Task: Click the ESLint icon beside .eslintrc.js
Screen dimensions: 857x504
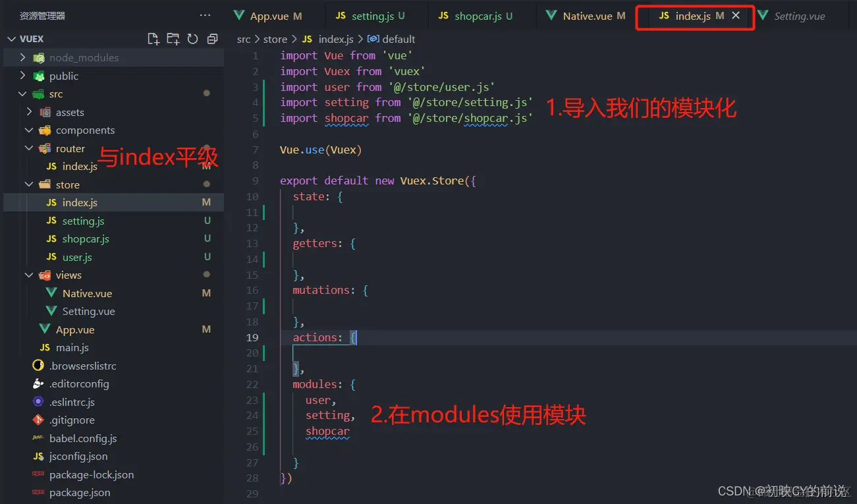Action: pos(38,402)
